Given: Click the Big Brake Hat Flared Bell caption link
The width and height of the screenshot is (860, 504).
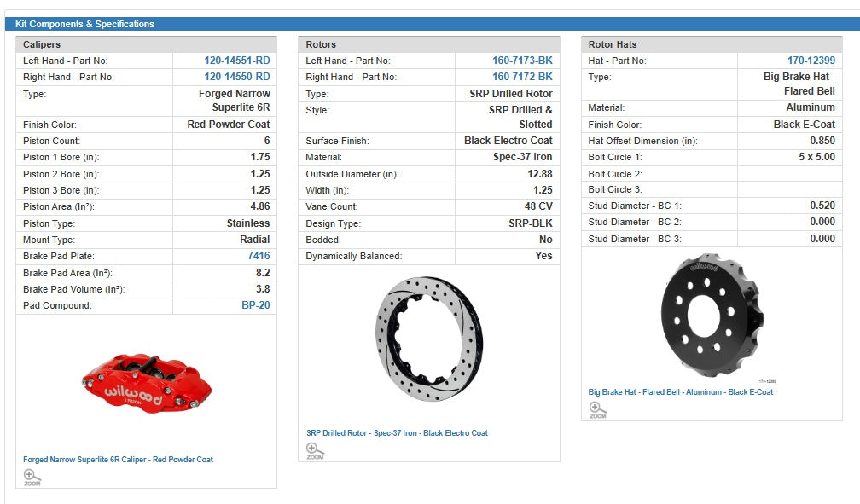Looking at the screenshot, I should click(x=680, y=392).
